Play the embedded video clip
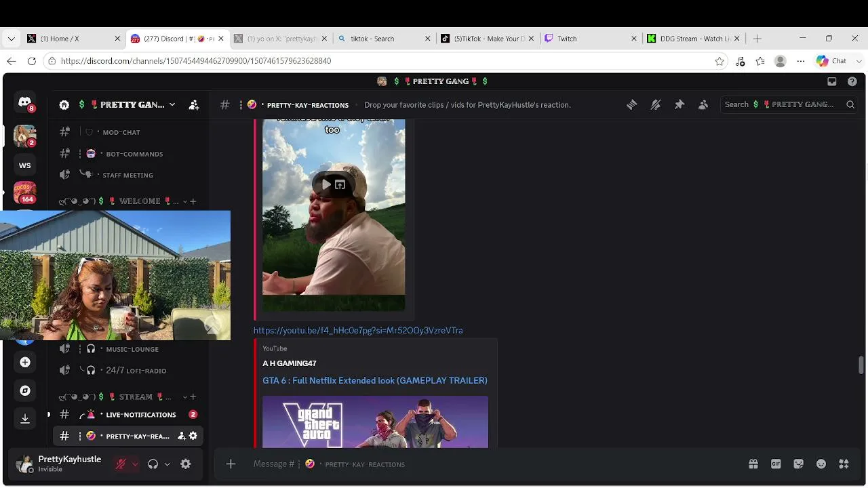868x488 pixels. 325,184
